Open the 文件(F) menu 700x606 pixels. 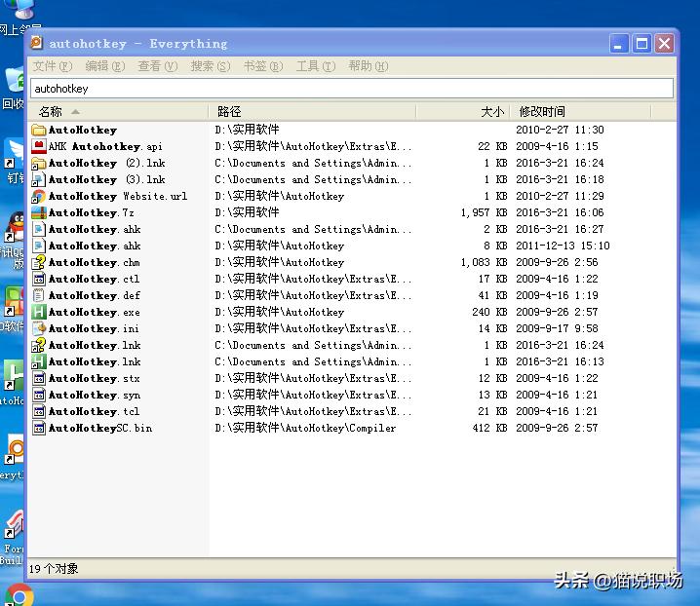(52, 66)
